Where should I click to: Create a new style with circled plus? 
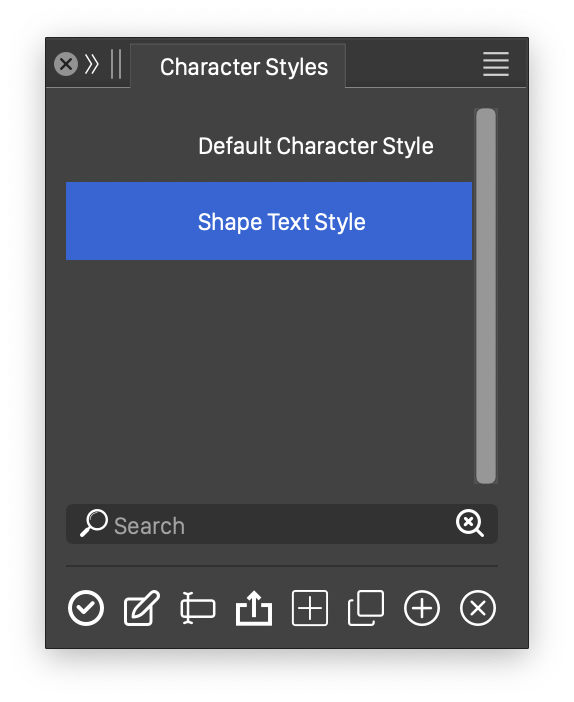point(422,608)
